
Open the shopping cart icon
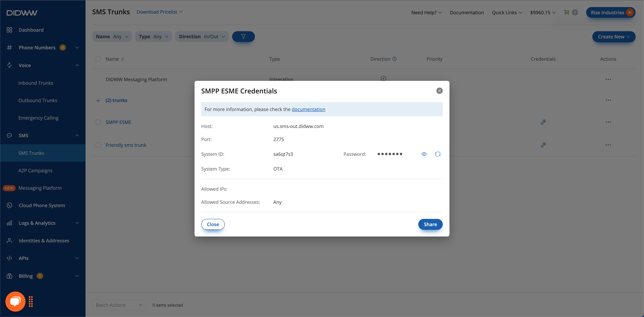[566, 12]
